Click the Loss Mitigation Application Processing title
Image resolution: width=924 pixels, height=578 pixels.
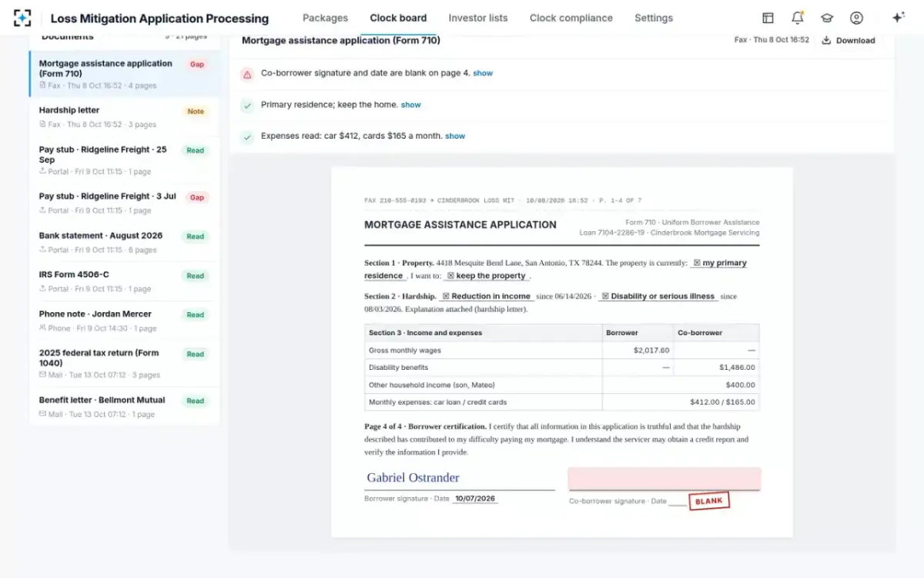tap(159, 18)
